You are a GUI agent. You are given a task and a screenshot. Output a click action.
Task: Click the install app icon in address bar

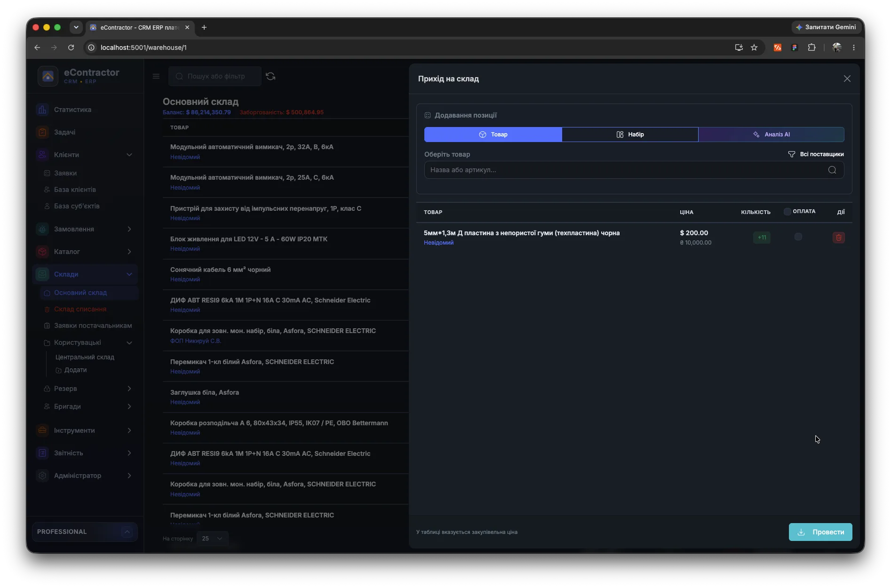(x=739, y=48)
